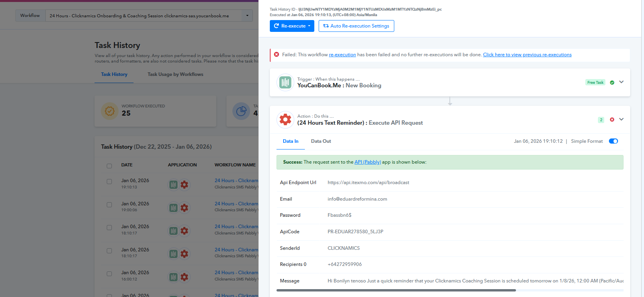644x297 pixels.
Task: Click the Task History ID string
Action: point(370,9)
